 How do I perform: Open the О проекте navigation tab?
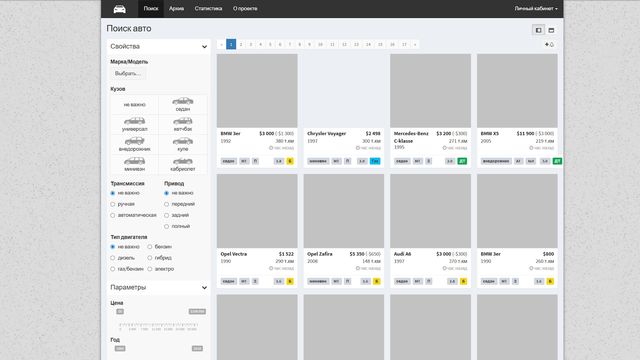245,9
